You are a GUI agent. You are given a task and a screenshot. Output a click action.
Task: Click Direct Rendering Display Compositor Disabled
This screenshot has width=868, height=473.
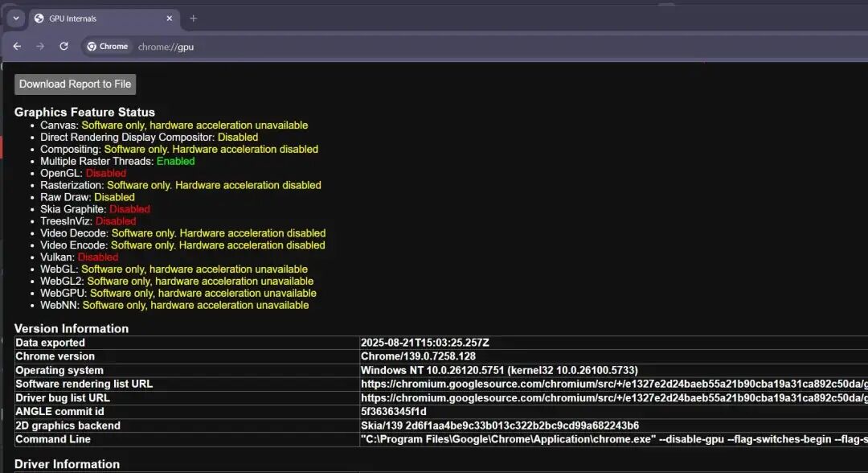149,138
